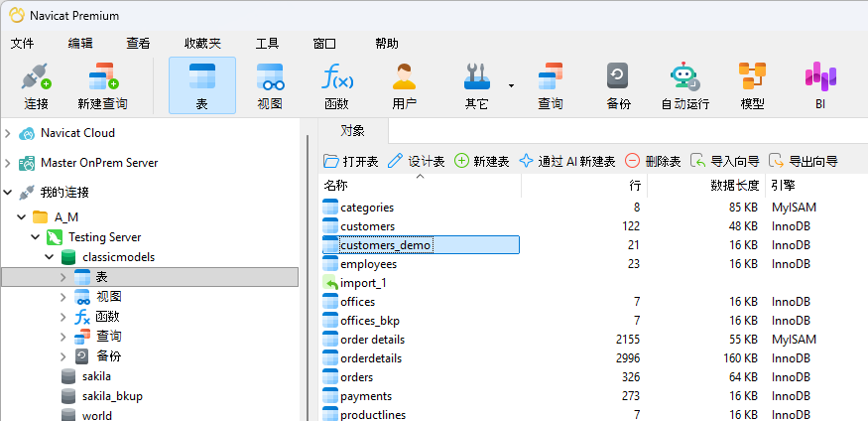Screen dimensions: 868x421
Task: Expand the 备份 tree node chevron
Action: pyautogui.click(x=63, y=356)
